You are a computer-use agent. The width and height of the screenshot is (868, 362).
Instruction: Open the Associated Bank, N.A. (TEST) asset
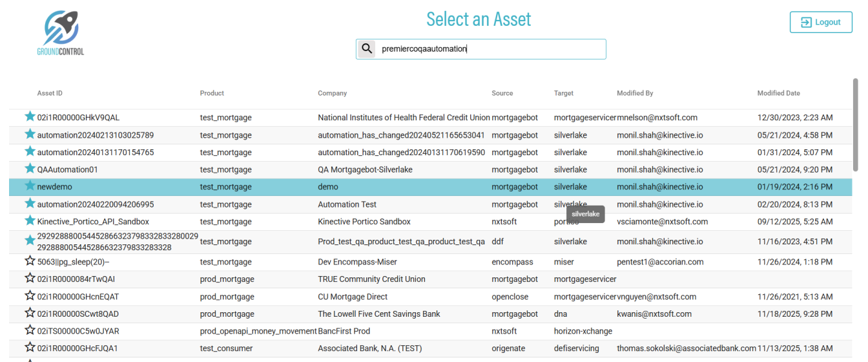click(369, 348)
